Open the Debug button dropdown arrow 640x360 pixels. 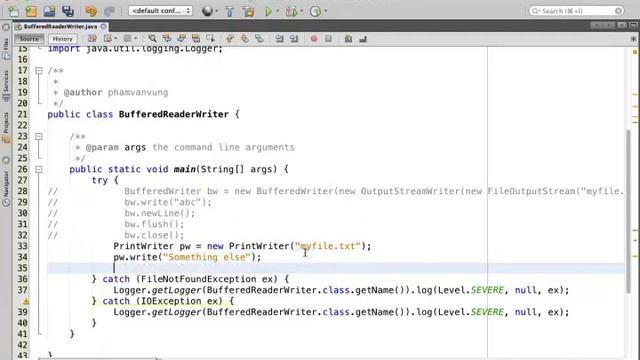pos(302,11)
